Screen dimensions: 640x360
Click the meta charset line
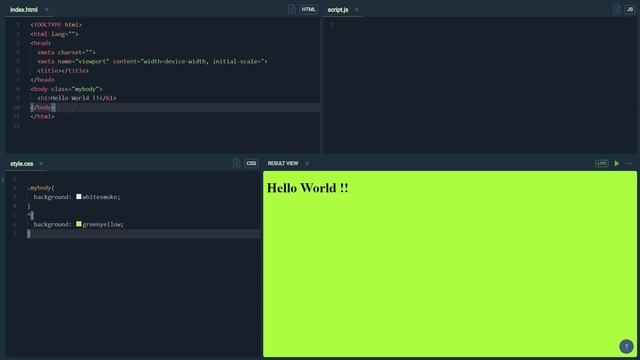point(66,52)
